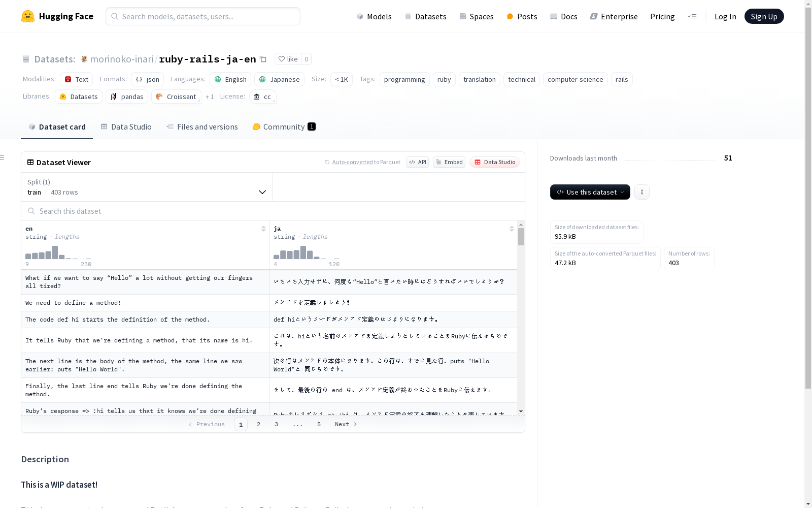The width and height of the screenshot is (812, 508).
Task: Open the Files and versions tab
Action: [x=202, y=127]
